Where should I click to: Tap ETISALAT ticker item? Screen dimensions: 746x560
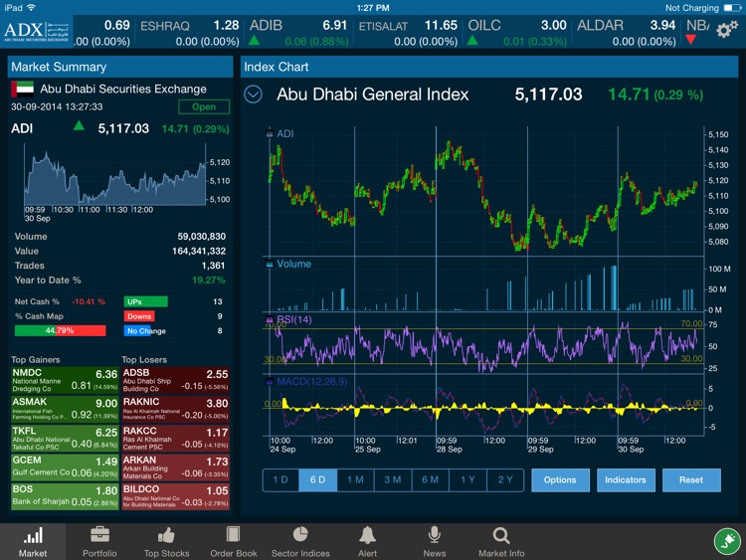(408, 33)
